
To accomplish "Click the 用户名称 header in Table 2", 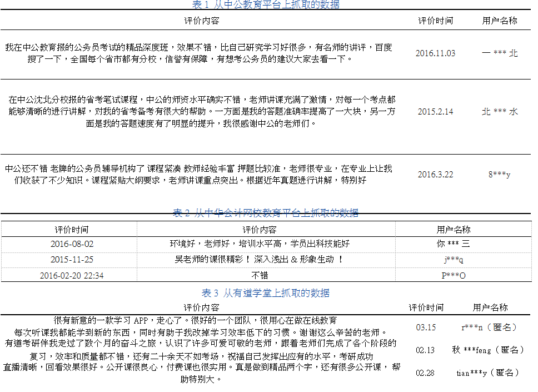I will tap(454, 230).
